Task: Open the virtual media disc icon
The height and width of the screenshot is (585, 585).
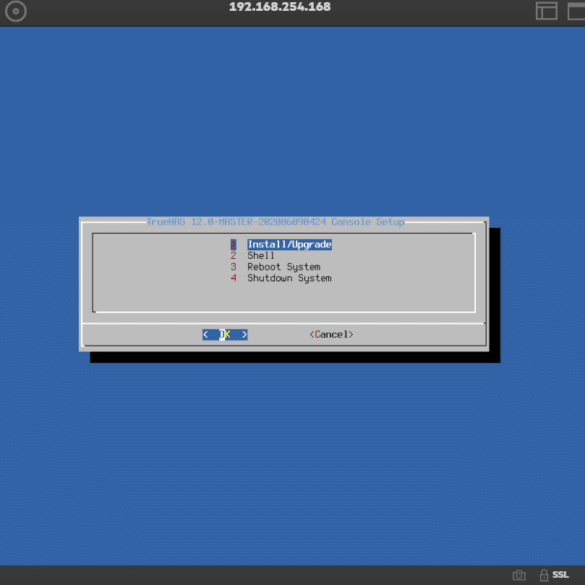Action: 16,11
